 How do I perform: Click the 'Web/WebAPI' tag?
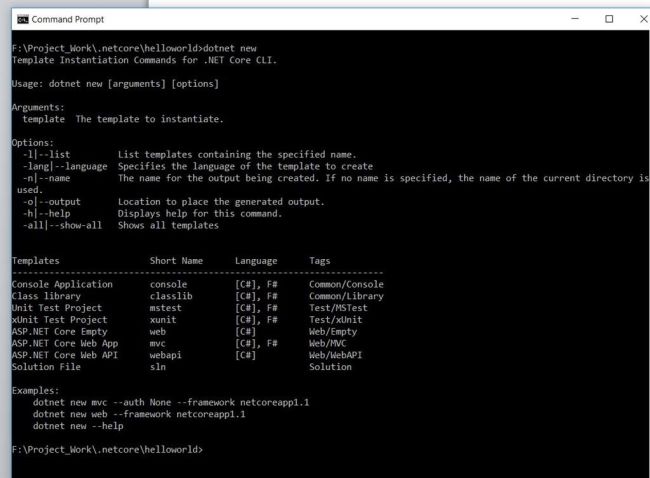(336, 355)
